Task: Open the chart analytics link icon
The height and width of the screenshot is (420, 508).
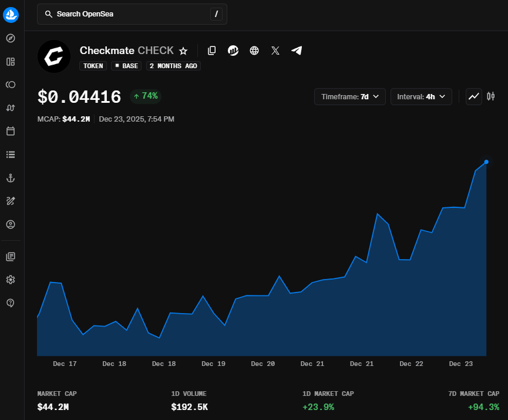Action: pyautogui.click(x=233, y=51)
